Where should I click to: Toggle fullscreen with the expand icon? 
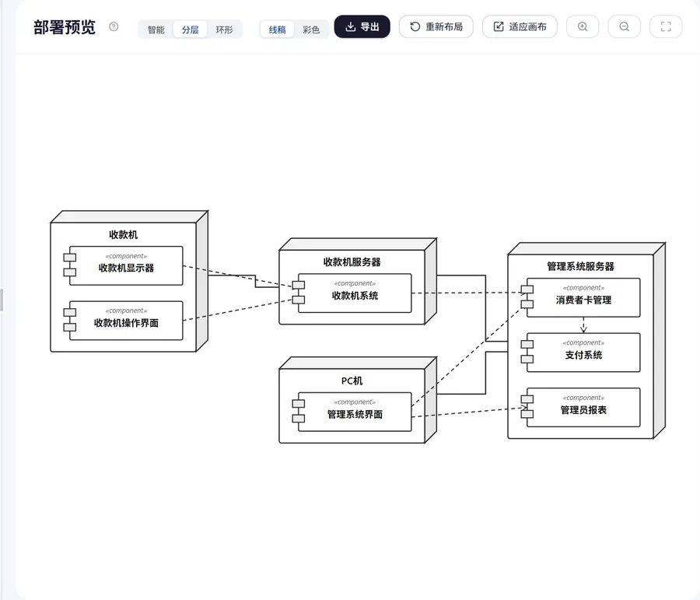tap(666, 26)
